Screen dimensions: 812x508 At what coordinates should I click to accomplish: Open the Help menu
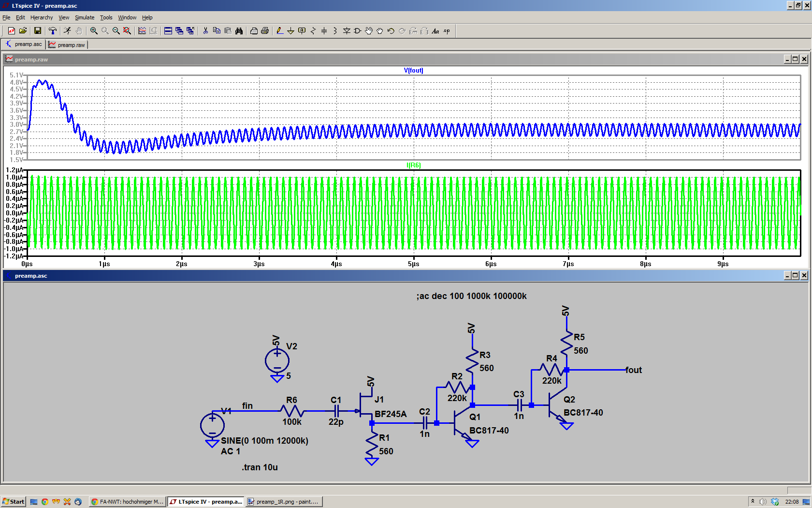(147, 17)
